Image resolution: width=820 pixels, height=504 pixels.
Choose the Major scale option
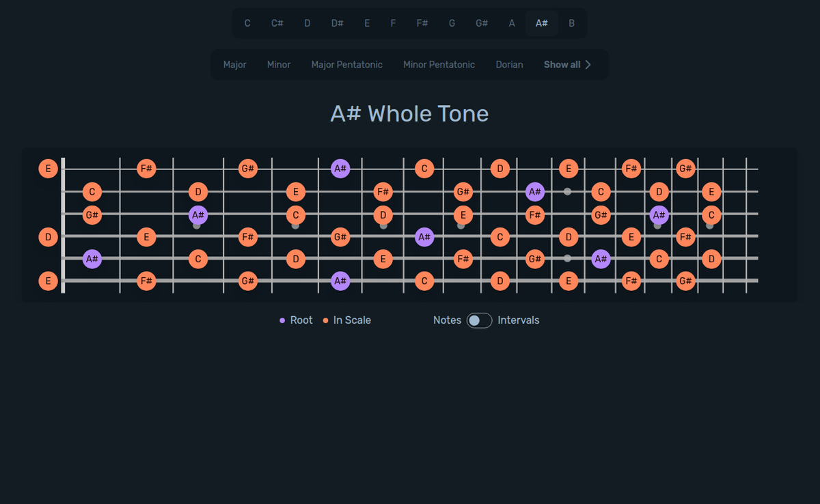point(235,64)
